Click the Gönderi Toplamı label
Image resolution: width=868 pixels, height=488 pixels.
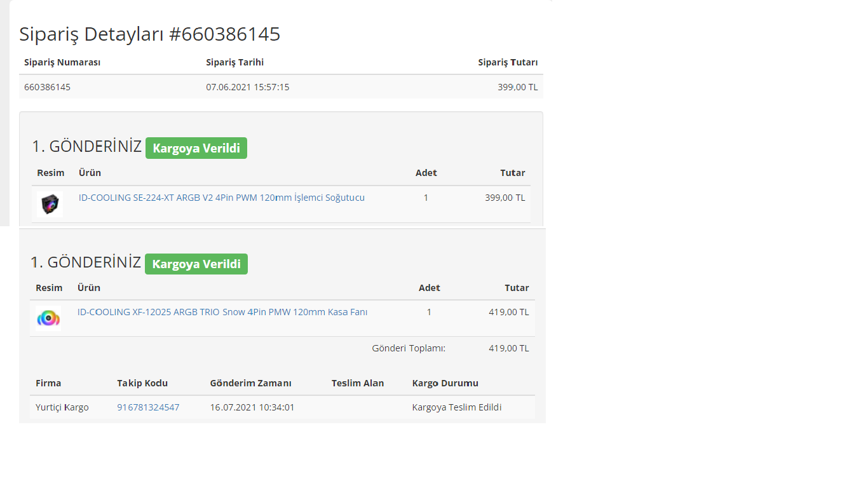(409, 348)
